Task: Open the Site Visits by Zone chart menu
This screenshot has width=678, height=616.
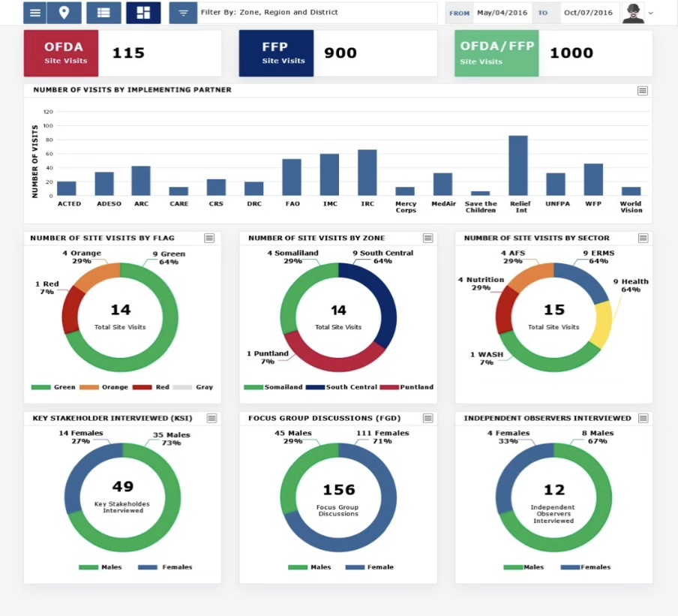Action: (x=427, y=238)
